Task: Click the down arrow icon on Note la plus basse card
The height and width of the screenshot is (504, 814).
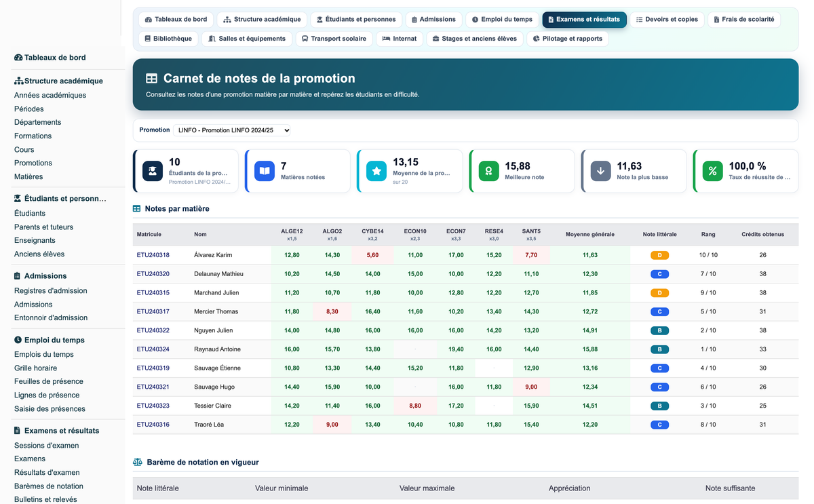Action: 600,171
